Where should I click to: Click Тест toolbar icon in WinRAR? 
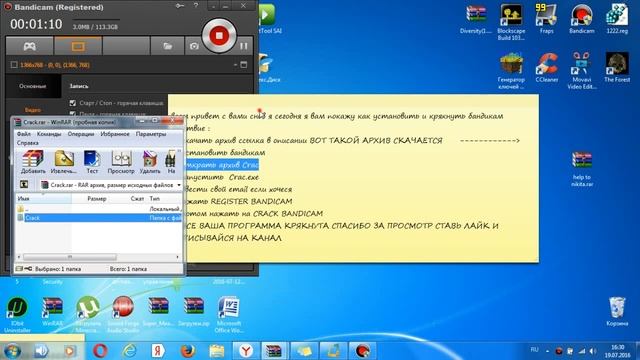[92, 162]
